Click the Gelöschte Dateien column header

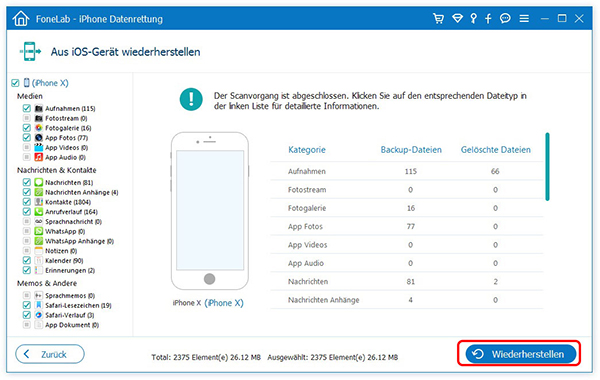point(496,150)
